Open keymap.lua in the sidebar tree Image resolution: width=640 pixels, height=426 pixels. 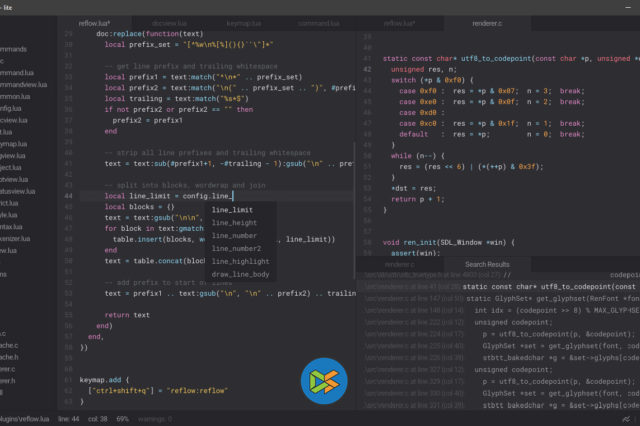click(13, 144)
